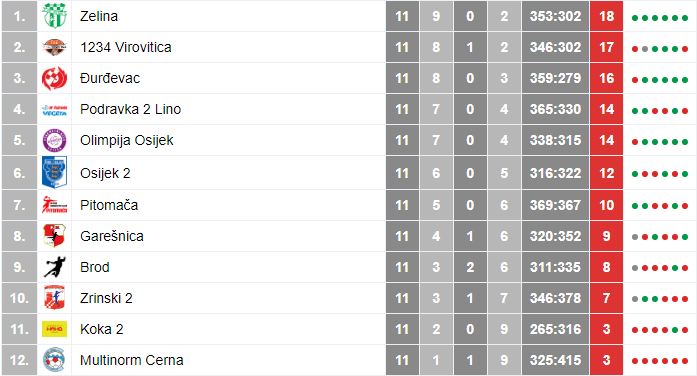
Task: Click the 369:367 goal difference for Pitomača
Action: [555, 205]
